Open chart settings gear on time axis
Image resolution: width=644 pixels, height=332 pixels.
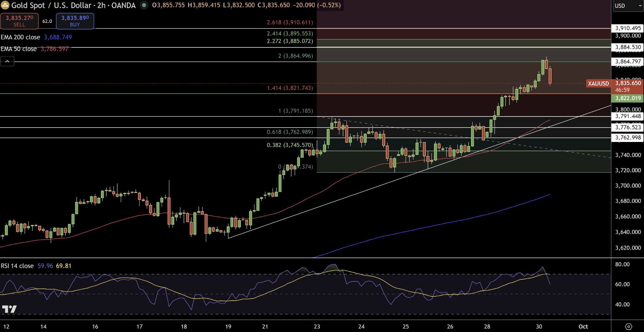[x=628, y=326]
